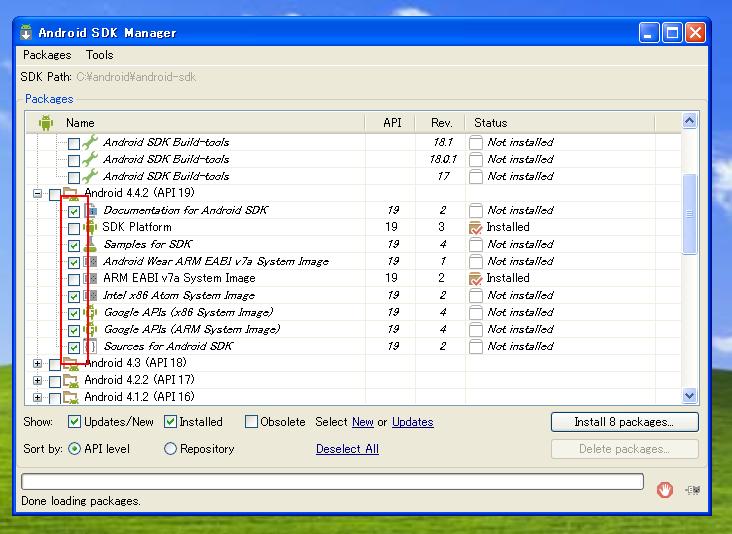Click the API column header
The image size is (732, 534).
(390, 123)
